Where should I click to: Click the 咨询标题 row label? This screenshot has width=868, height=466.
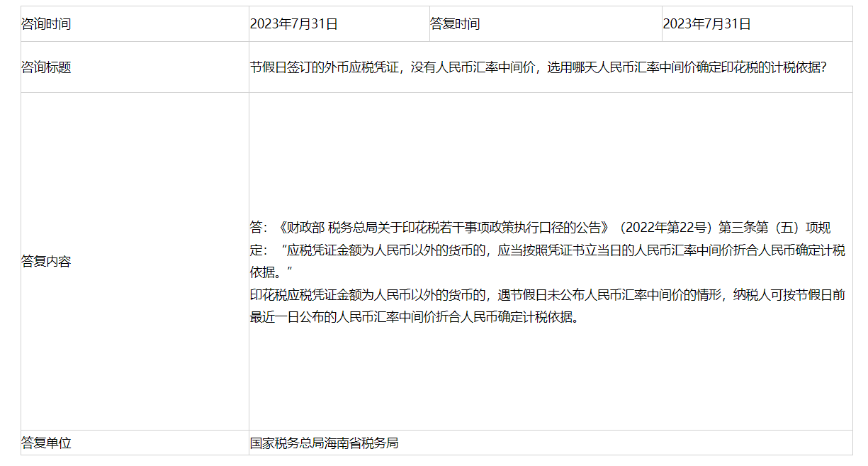pos(47,68)
